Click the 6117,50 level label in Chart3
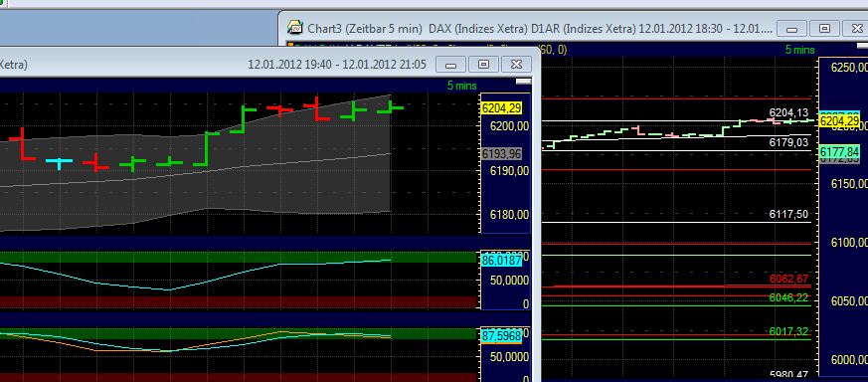The image size is (868, 382). pyautogui.click(x=788, y=215)
